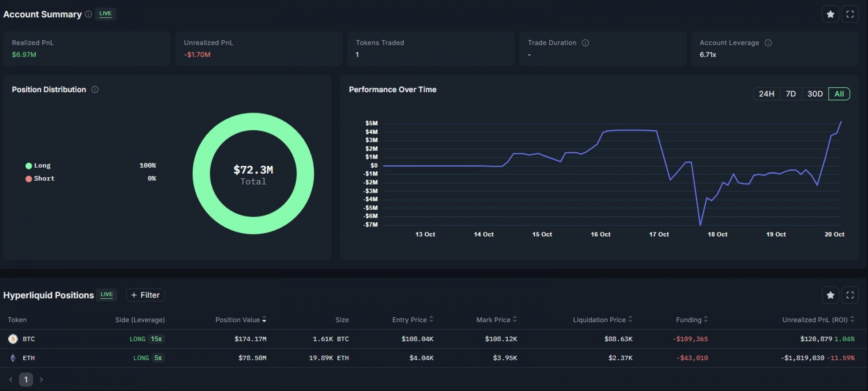
Task: Click the Position Distribution info icon
Action: point(95,90)
